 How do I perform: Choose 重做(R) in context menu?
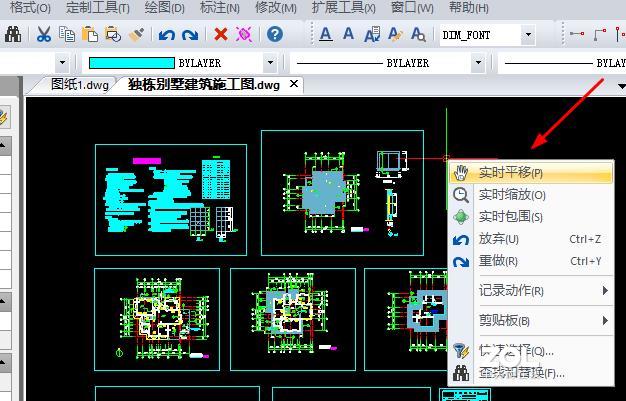(531, 261)
